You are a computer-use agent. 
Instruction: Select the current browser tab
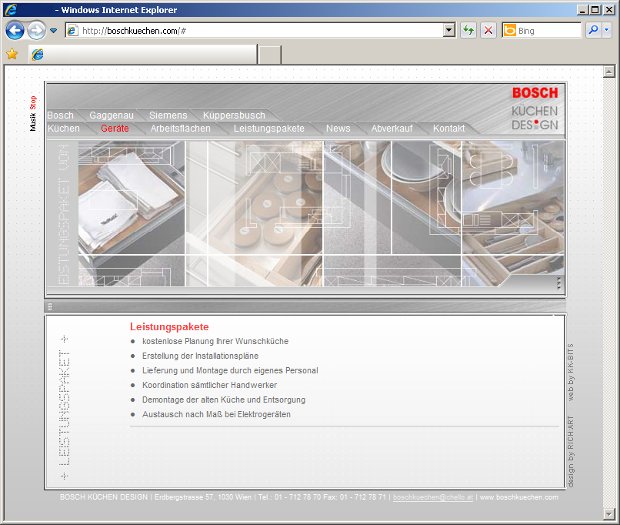pos(143,55)
